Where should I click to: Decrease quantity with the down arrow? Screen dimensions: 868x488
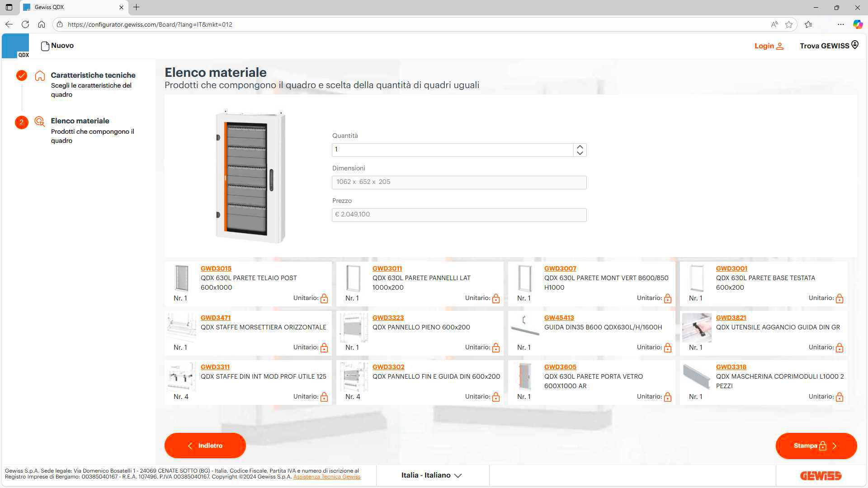[580, 153]
